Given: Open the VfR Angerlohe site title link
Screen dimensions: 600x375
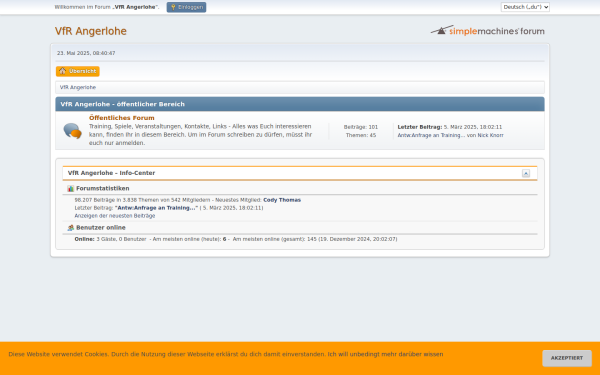Looking at the screenshot, I should point(91,31).
